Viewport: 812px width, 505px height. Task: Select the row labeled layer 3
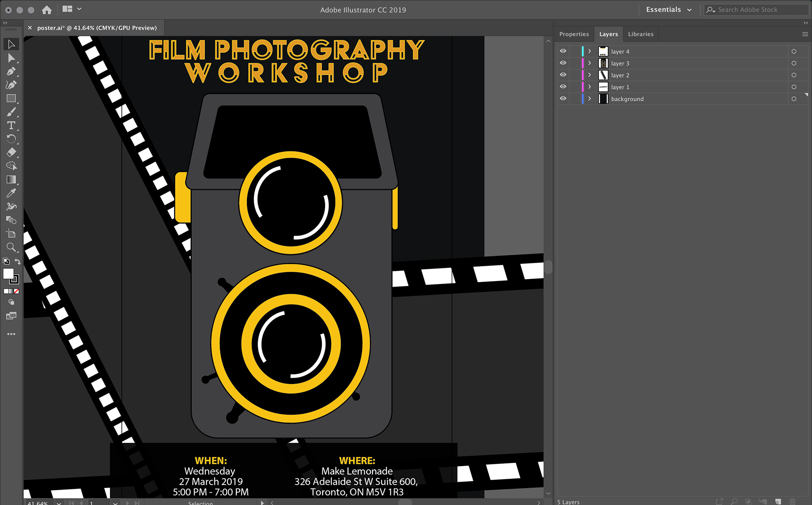(683, 63)
